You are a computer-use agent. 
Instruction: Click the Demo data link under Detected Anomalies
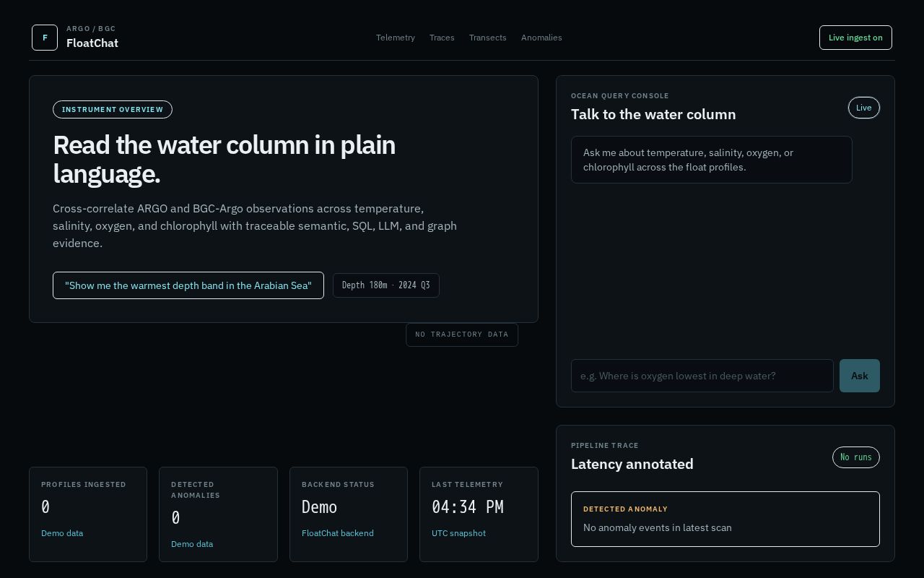(192, 544)
